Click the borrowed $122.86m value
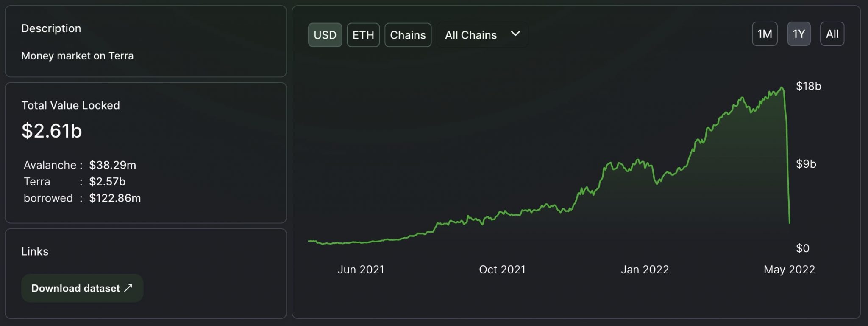 [x=115, y=198]
